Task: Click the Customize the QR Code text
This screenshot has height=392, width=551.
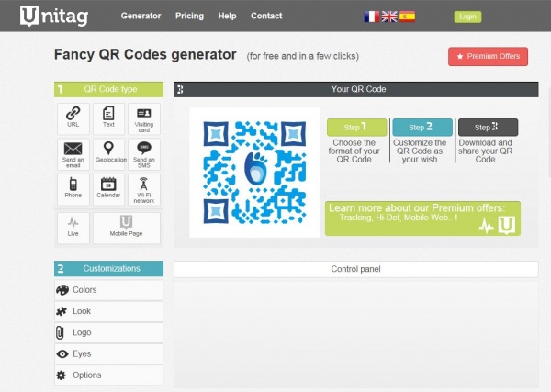Action: coord(420,151)
